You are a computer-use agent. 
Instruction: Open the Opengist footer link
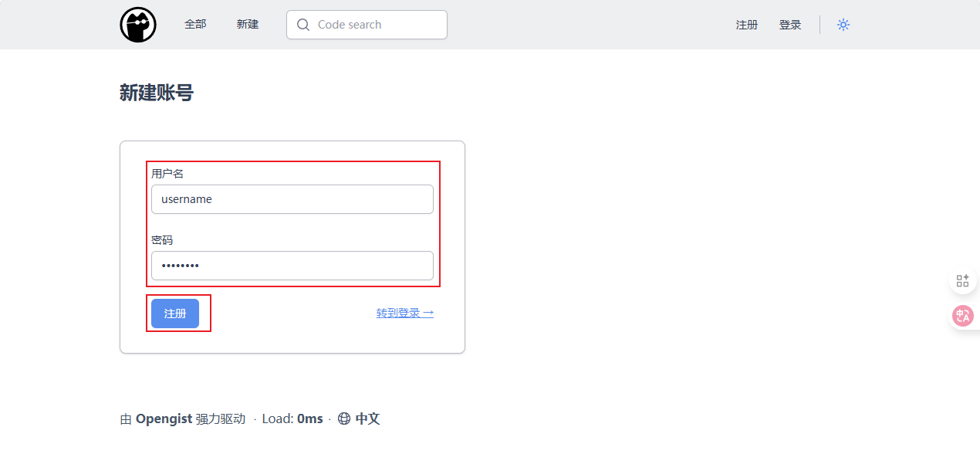click(164, 418)
